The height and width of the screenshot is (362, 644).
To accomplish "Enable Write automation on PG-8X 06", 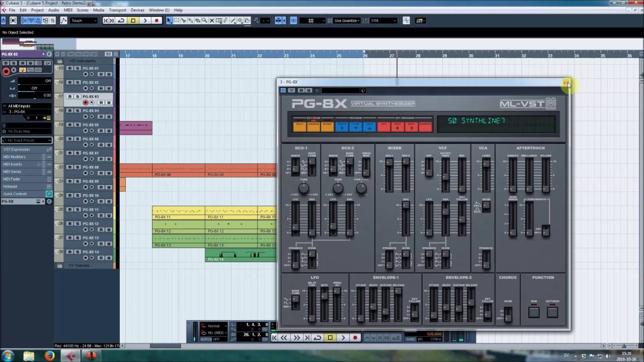I will tap(109, 145).
